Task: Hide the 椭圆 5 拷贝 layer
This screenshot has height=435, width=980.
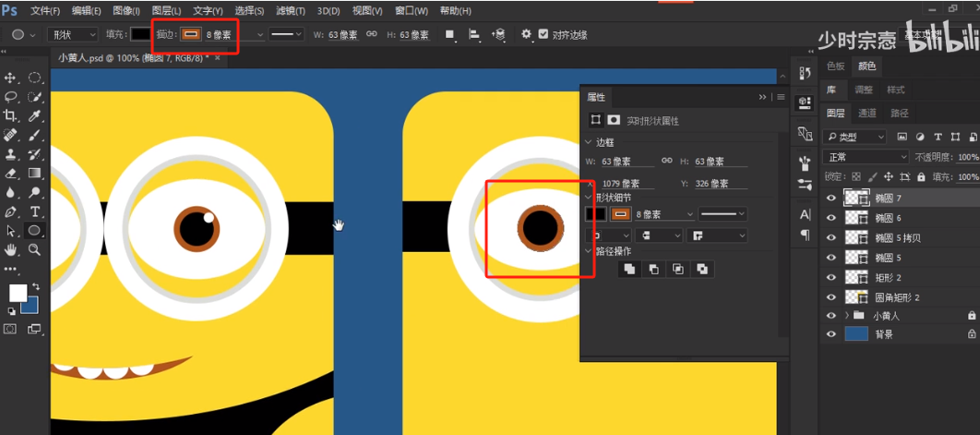Action: tap(831, 238)
